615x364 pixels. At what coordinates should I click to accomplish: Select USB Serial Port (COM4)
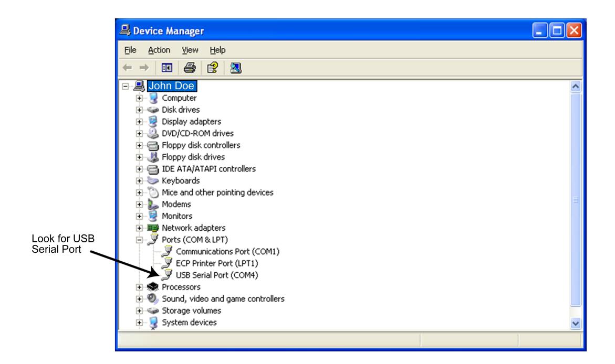click(x=217, y=275)
